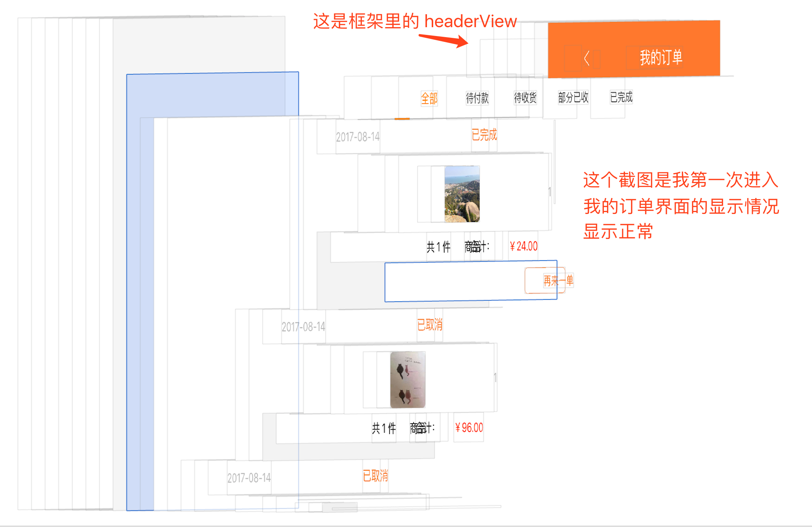Click the orange 已完成 order status label
The image size is (812, 527).
click(484, 135)
